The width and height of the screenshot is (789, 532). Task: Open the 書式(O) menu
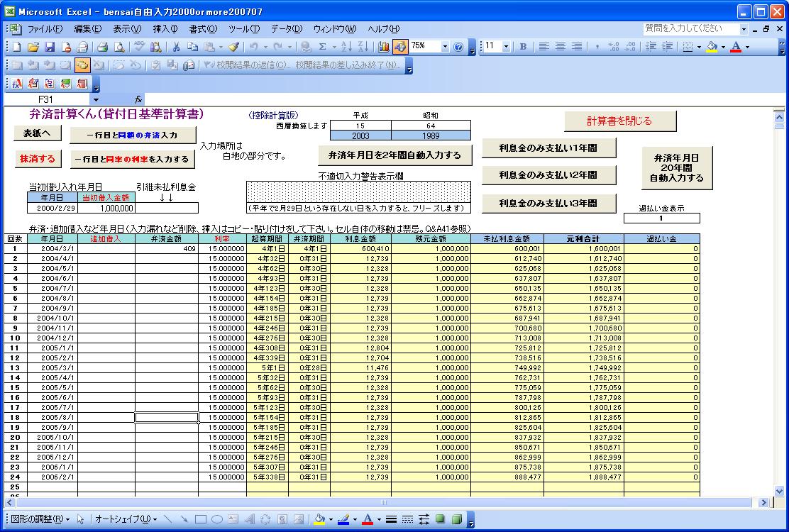click(x=203, y=28)
